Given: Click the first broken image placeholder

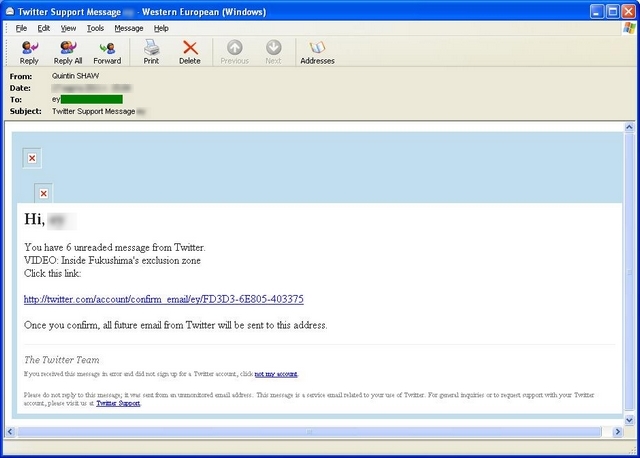Looking at the screenshot, I should click(x=32, y=158).
